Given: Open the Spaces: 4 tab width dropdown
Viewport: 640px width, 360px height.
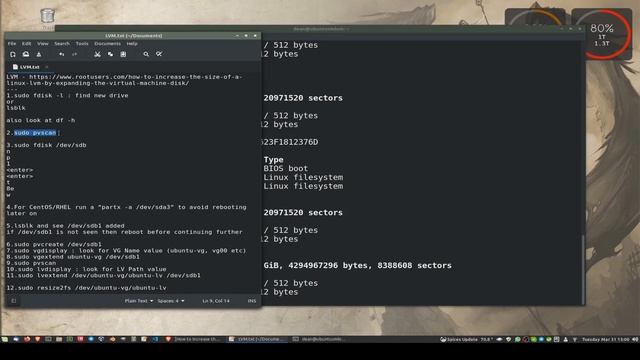Looking at the screenshot, I should 171,301.
